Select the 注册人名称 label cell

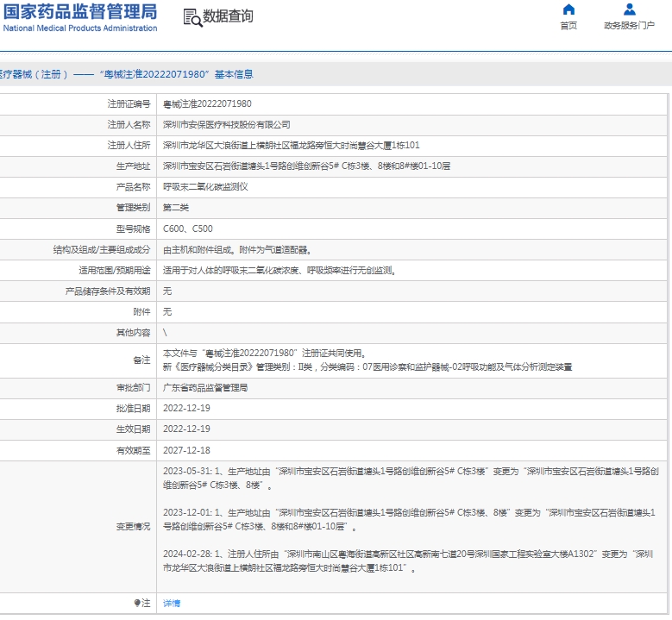pos(78,125)
